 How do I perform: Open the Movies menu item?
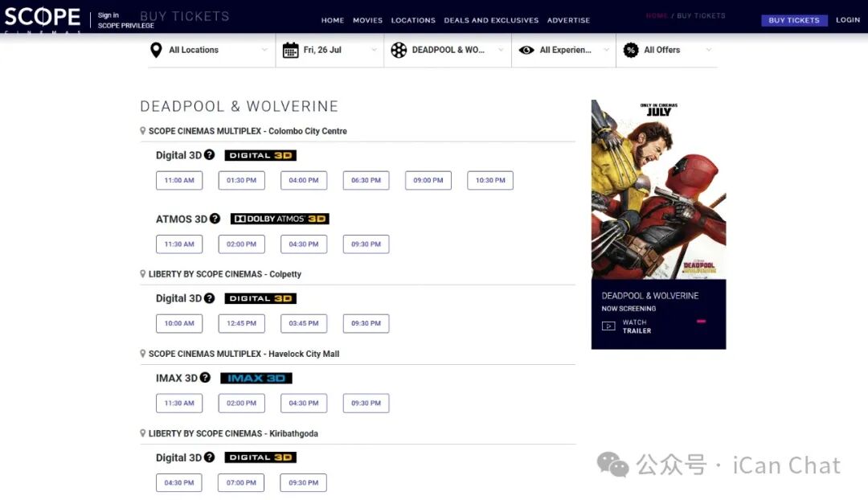[x=367, y=20]
